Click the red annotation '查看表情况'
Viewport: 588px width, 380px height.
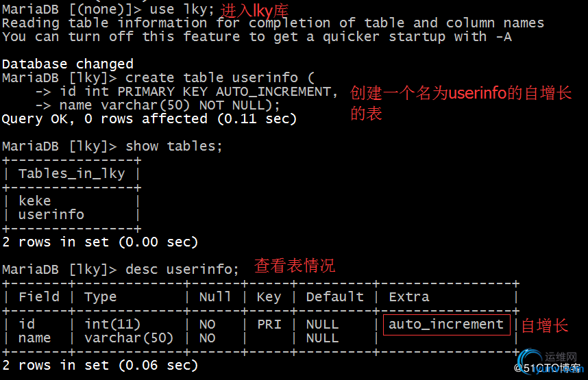[295, 266]
